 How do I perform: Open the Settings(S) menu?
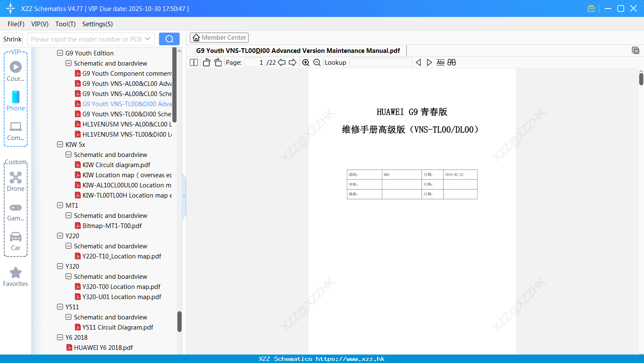point(98,24)
